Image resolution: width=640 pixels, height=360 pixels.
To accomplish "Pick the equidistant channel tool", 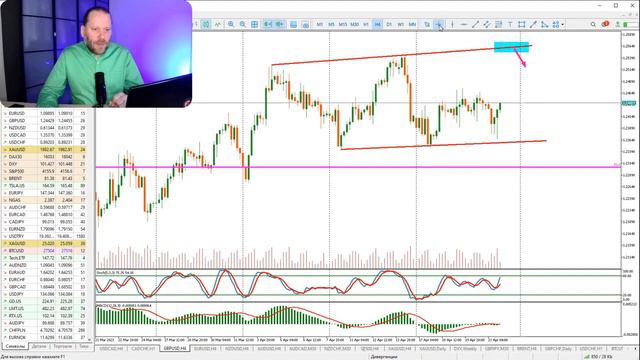I will [x=487, y=24].
